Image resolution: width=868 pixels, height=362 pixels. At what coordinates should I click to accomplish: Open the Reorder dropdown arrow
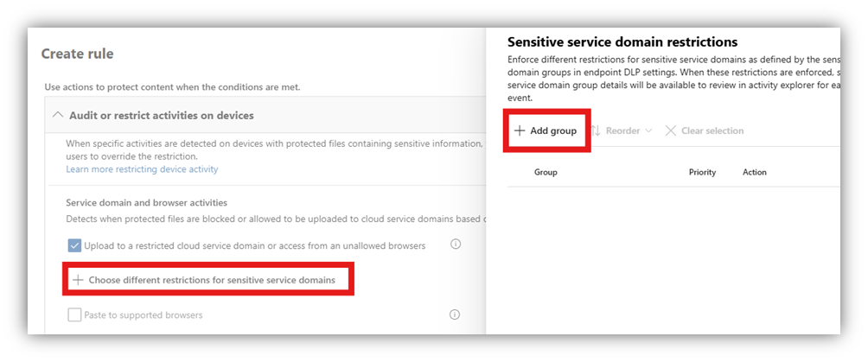(x=648, y=131)
